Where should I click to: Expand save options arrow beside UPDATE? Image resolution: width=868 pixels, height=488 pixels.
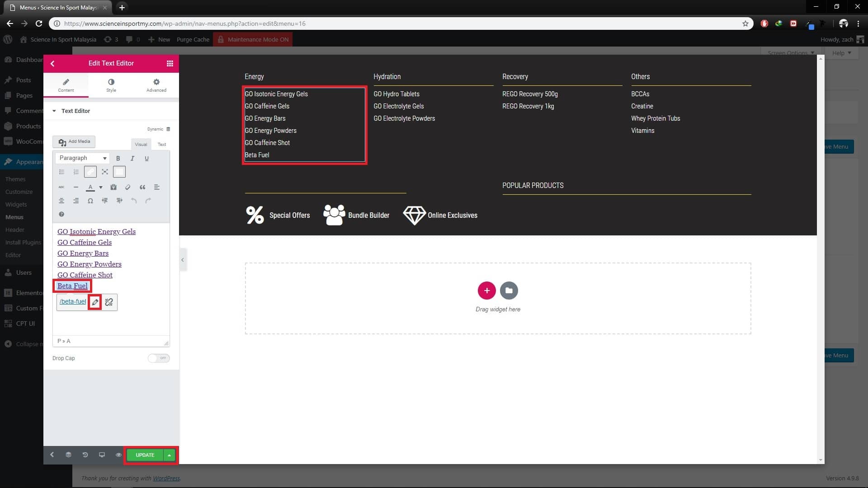click(x=169, y=455)
